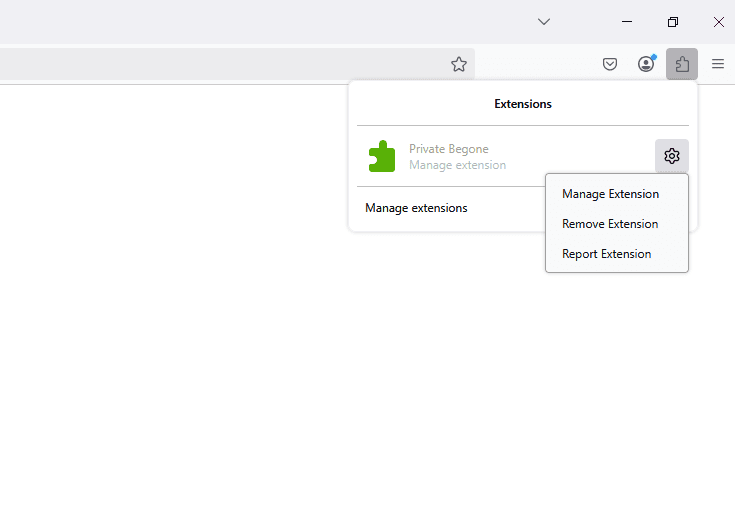Click the green Private Begone puzzle icon
Screen dimensions: 735x510
coord(382,157)
